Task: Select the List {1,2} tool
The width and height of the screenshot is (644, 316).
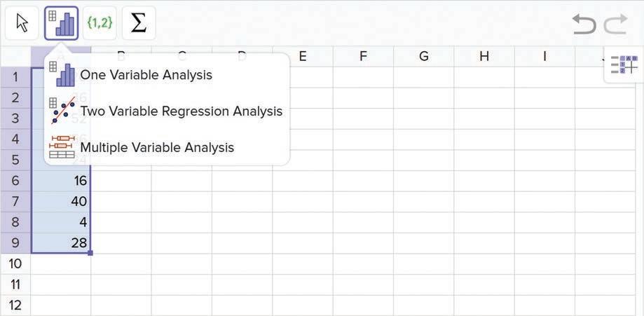Action: coord(100,24)
